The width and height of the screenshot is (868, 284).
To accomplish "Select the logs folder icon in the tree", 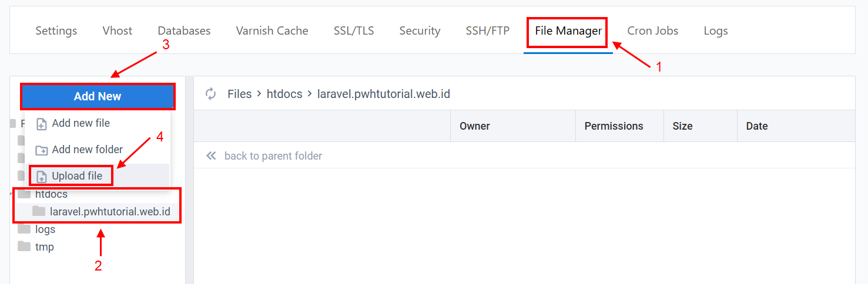I will [x=24, y=229].
